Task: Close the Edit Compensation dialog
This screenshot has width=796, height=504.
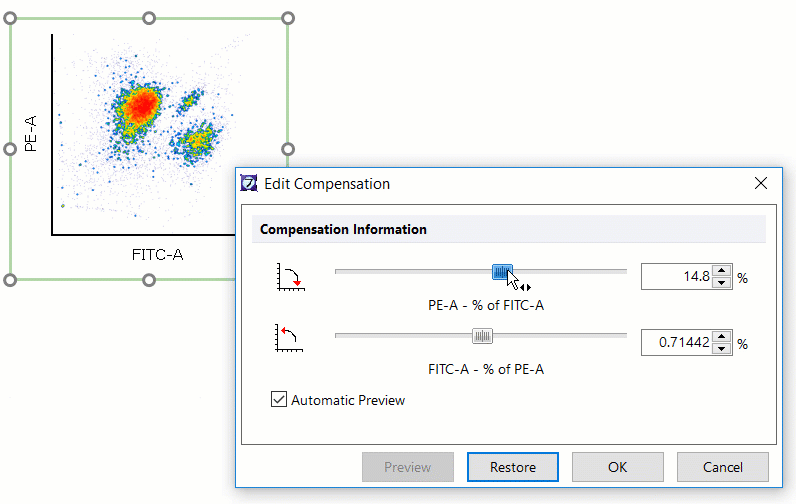Action: [x=761, y=184]
